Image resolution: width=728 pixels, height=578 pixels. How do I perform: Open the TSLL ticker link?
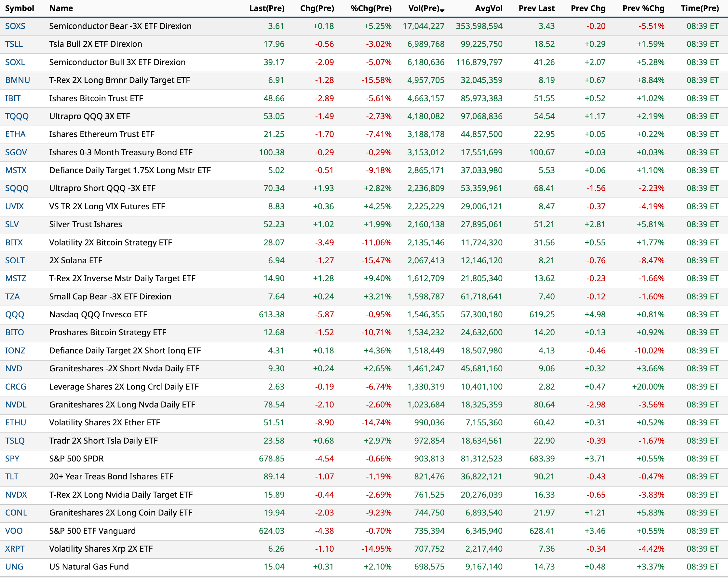[x=14, y=44]
